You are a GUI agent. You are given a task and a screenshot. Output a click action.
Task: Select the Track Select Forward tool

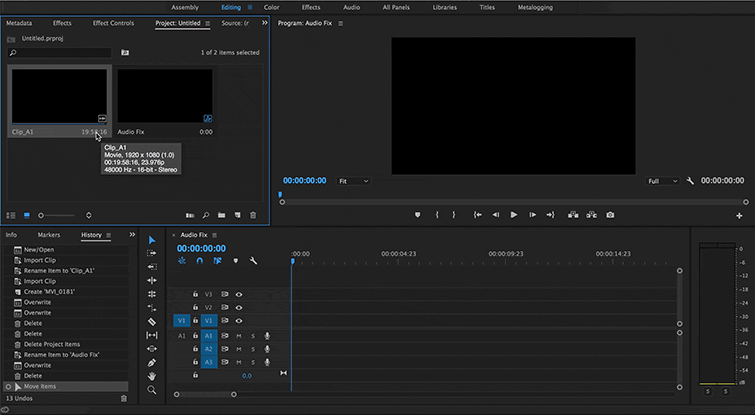click(152, 253)
